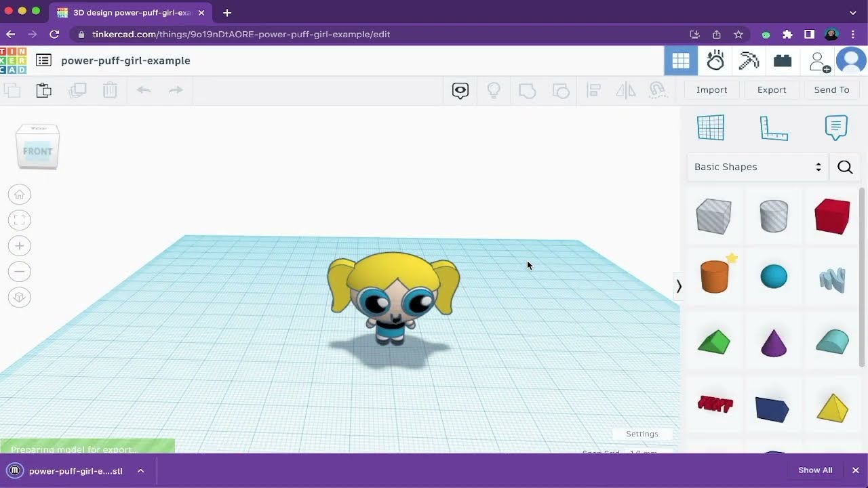
Task: Click the Redo arrow
Action: pyautogui.click(x=176, y=89)
